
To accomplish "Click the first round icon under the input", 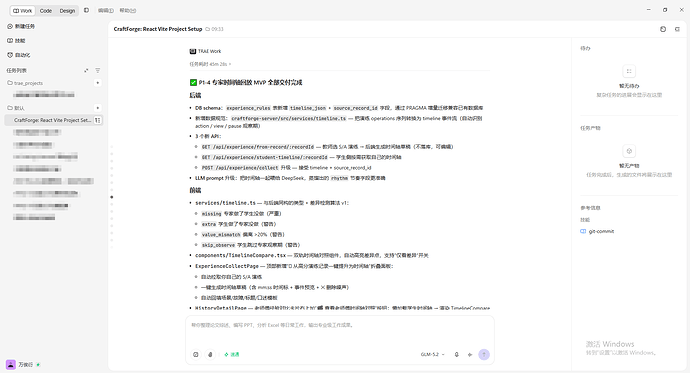I will coord(196,355).
